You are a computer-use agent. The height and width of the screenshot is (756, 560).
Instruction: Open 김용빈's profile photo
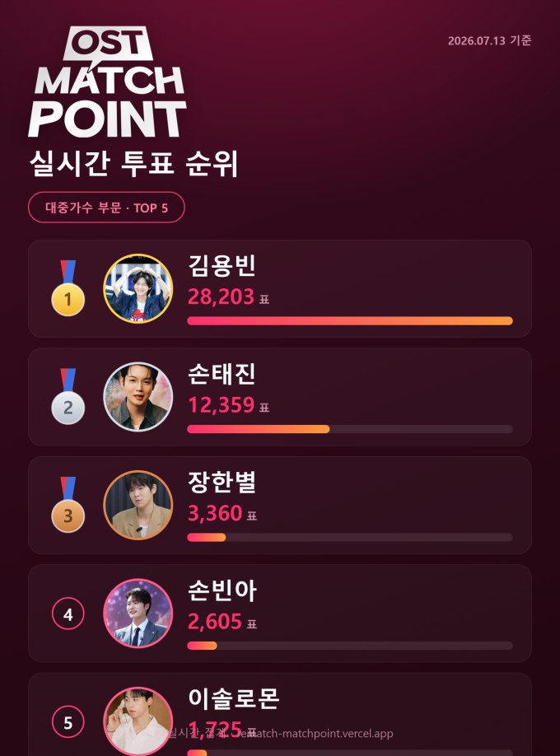click(138, 288)
